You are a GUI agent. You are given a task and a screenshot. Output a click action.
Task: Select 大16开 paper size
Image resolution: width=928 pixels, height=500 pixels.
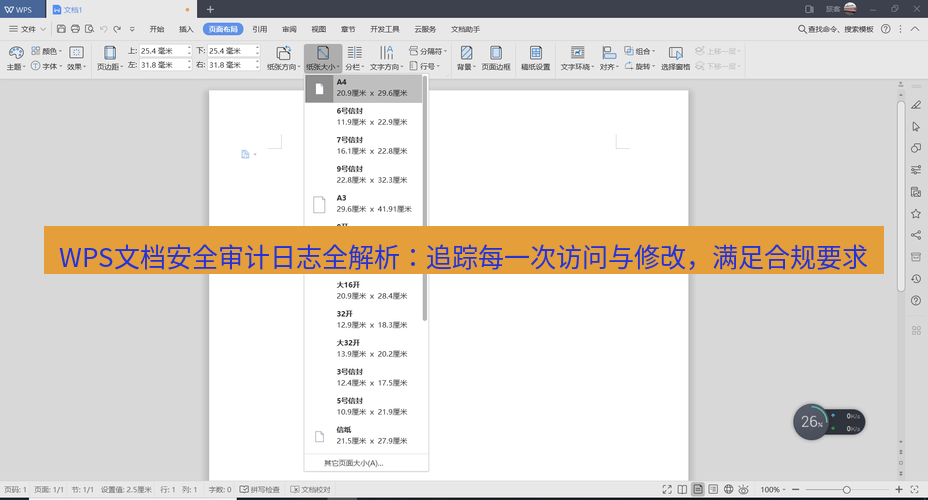pos(363,291)
